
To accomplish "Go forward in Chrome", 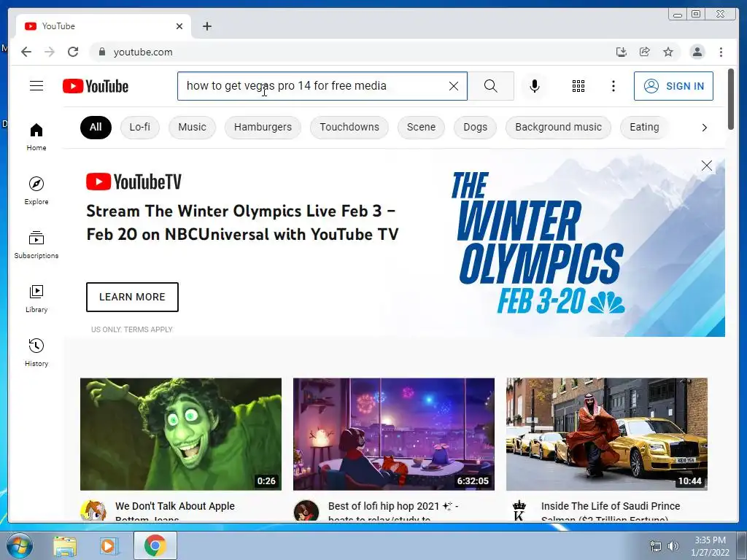I will click(50, 52).
